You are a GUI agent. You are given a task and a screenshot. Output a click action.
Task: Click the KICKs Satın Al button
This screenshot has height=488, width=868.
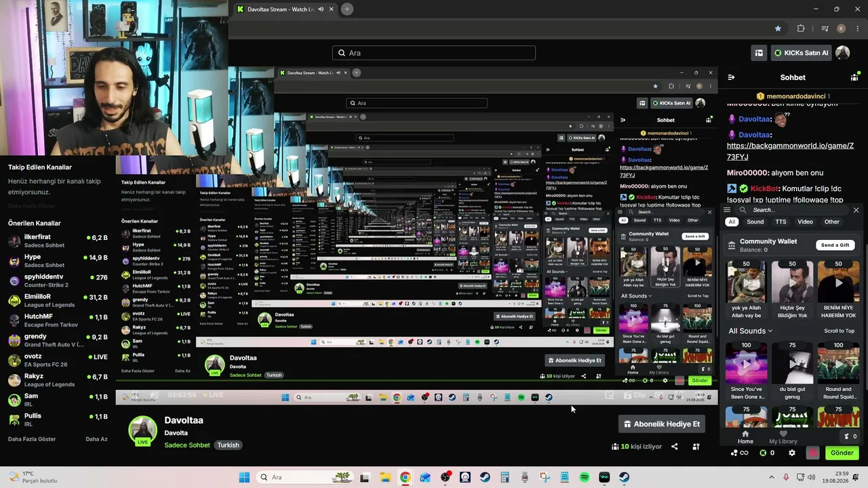tap(801, 53)
